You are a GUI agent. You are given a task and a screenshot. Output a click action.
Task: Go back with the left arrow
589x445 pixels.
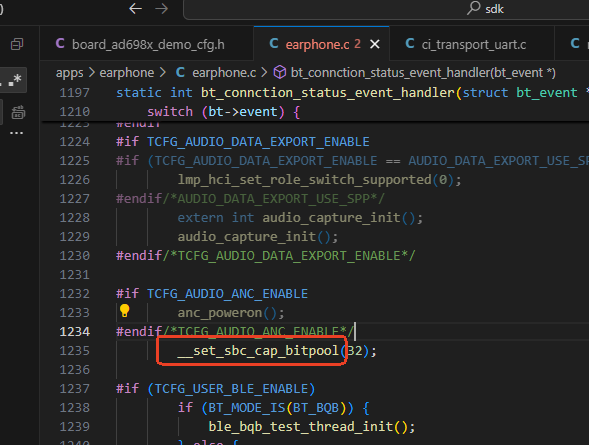pyautogui.click(x=135, y=9)
